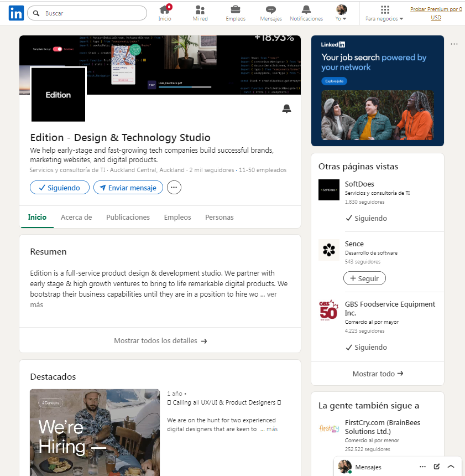
Task: Expand featured post text with más
Action: tap(272, 429)
